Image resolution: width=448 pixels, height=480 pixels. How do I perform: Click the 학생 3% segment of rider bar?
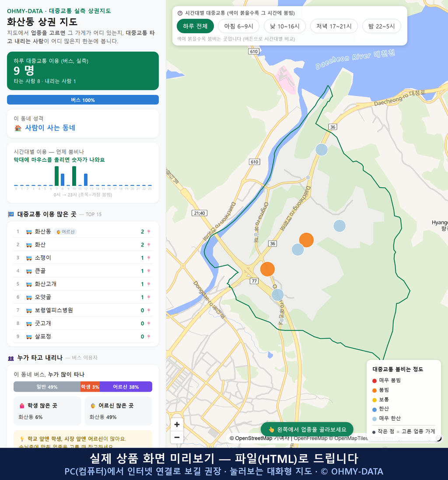coord(90,386)
